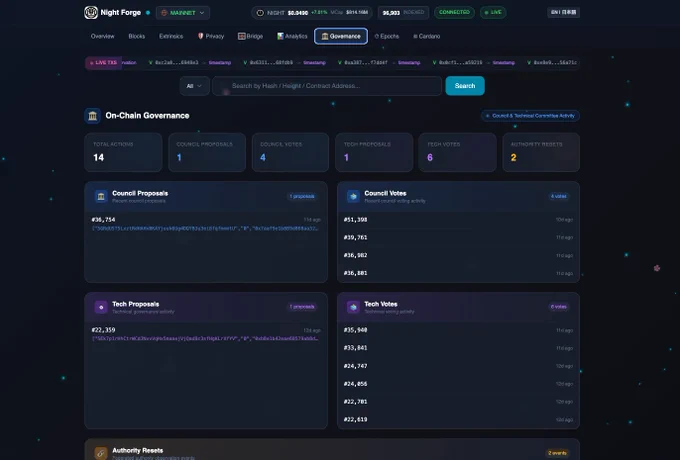
Task: Open the All search filter dropdown
Action: [x=194, y=86]
